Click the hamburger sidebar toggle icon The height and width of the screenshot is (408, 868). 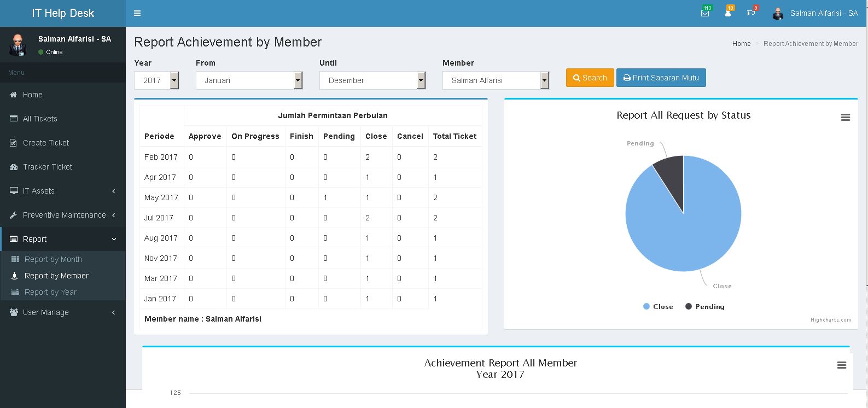coord(137,13)
